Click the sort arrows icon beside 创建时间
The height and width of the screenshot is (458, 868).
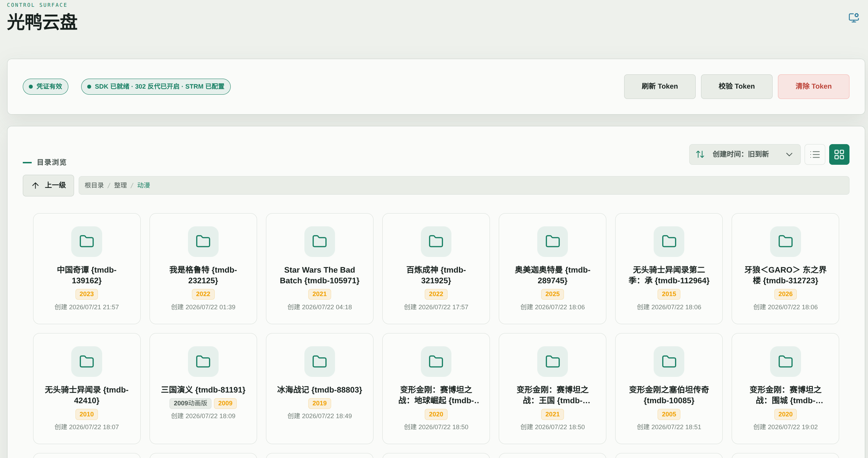point(700,154)
